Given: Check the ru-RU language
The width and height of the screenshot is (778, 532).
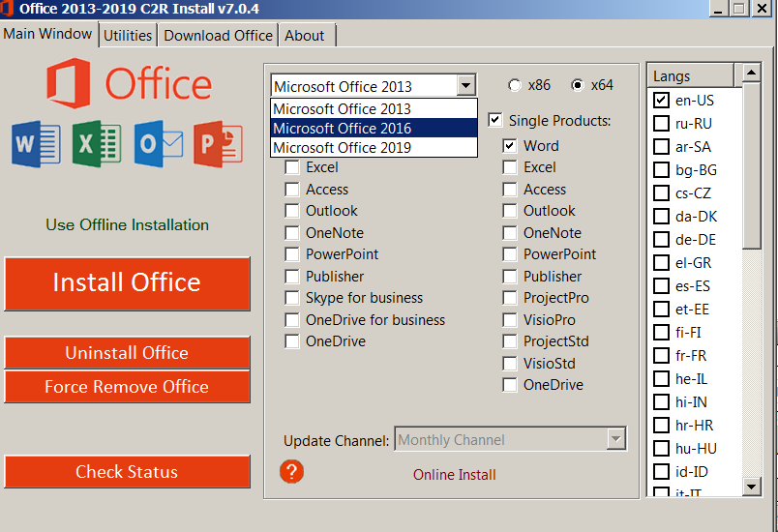Looking at the screenshot, I should coord(661,123).
